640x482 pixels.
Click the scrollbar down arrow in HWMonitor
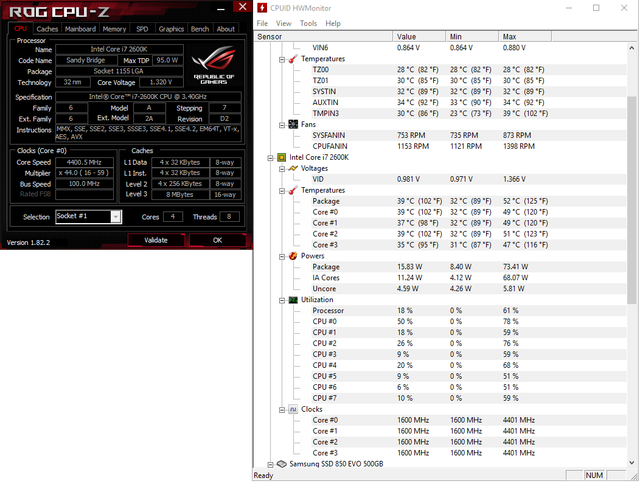tap(631, 462)
